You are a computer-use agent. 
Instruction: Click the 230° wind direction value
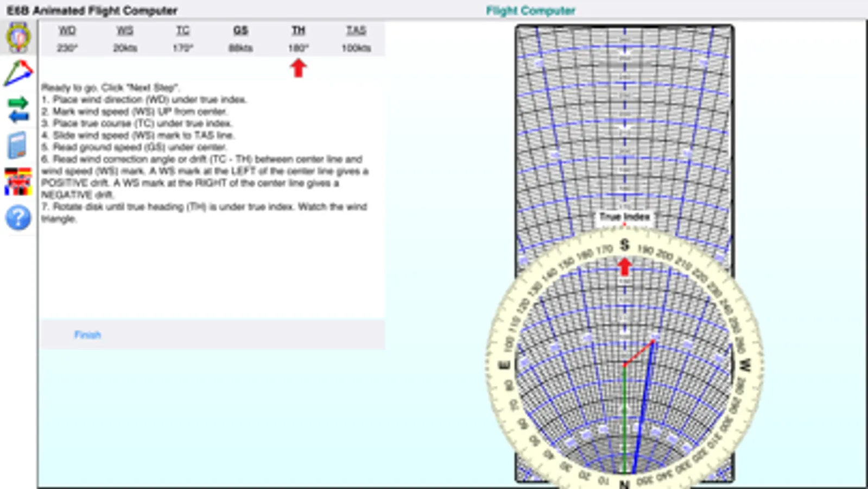(67, 48)
